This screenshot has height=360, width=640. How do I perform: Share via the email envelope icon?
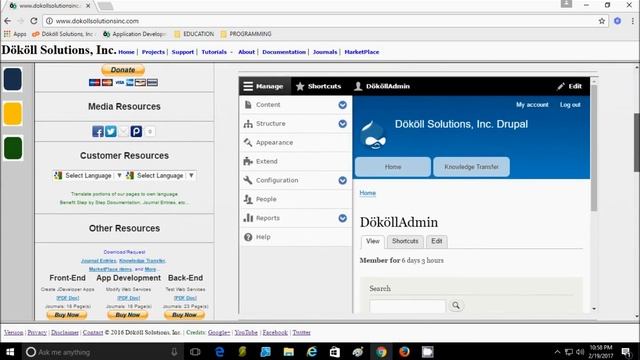123,131
